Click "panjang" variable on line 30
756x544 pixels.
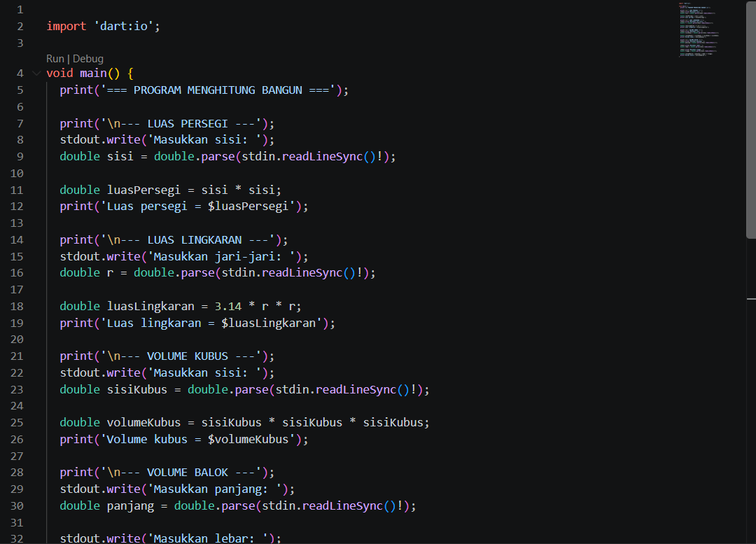130,506
